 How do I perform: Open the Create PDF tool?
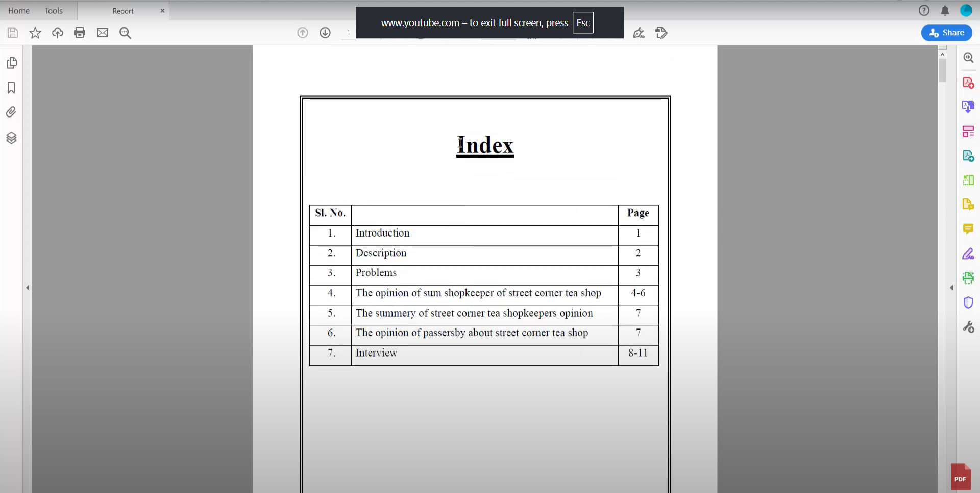point(969,82)
